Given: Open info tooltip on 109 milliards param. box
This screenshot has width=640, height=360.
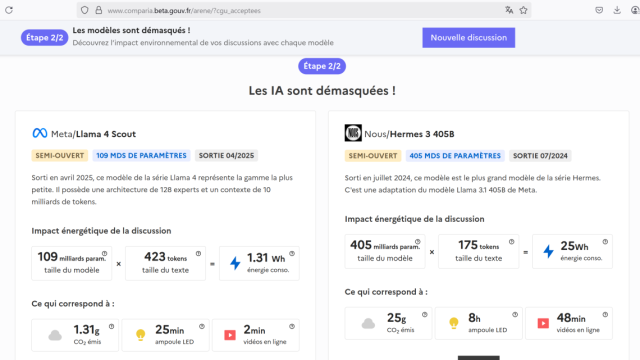Looking at the screenshot, I should pyautogui.click(x=104, y=253).
